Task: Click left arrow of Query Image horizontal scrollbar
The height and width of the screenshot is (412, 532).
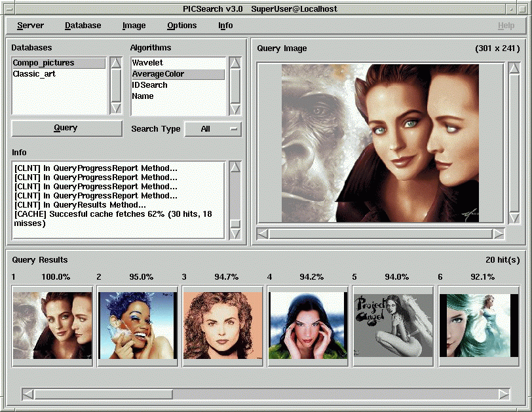Action: click(x=262, y=234)
